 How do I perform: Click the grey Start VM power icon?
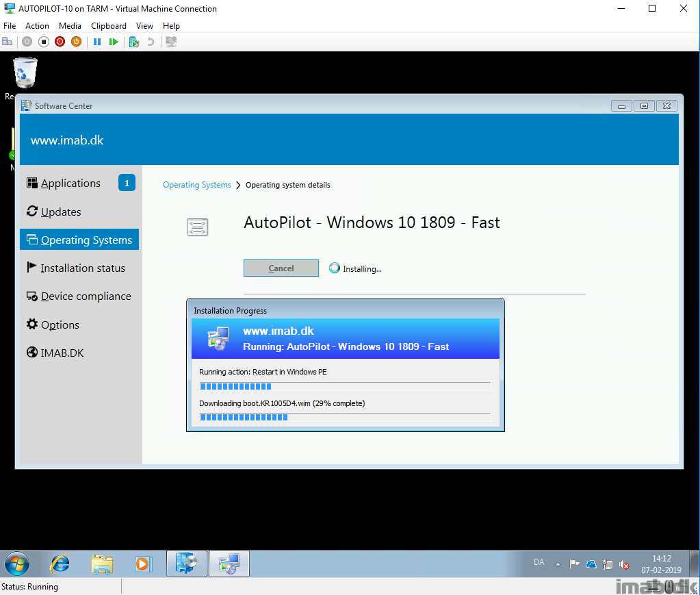point(27,42)
